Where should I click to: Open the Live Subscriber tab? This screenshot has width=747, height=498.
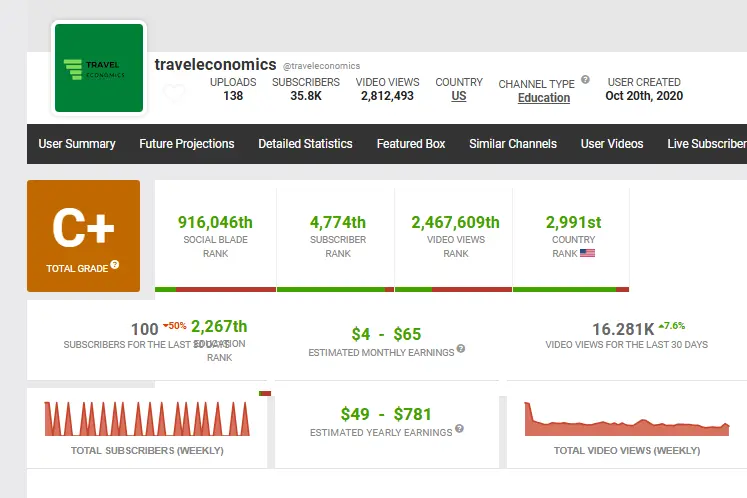(x=707, y=144)
